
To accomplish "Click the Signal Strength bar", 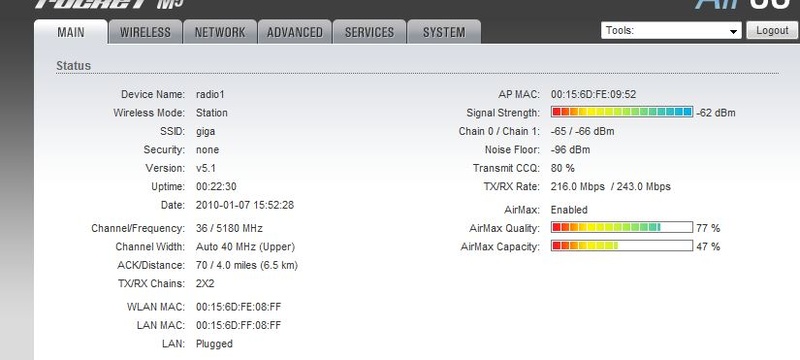I will (x=622, y=112).
